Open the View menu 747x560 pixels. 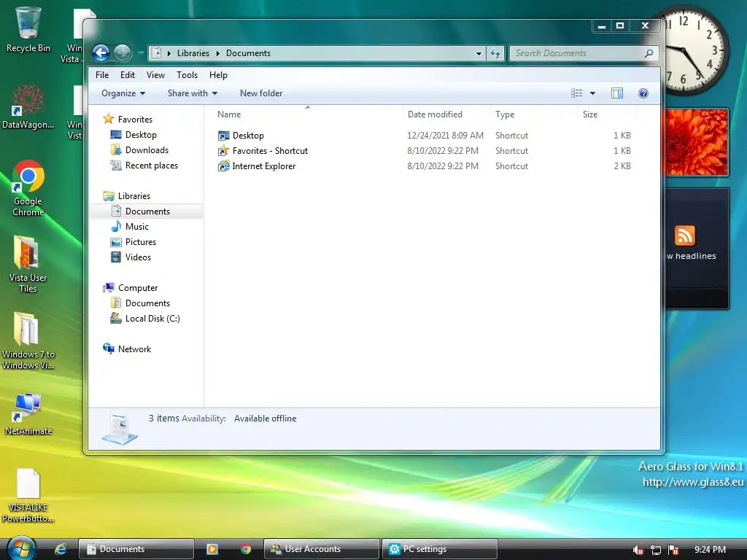point(155,75)
